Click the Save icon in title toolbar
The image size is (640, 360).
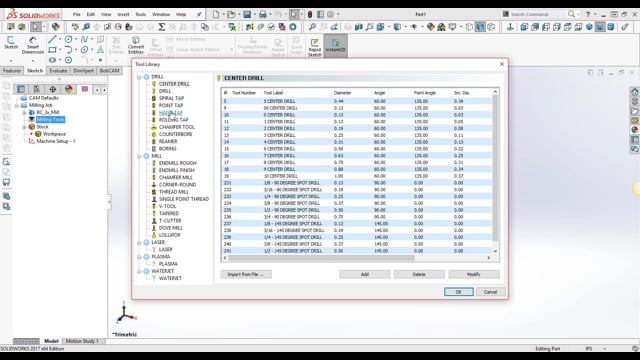point(247,14)
